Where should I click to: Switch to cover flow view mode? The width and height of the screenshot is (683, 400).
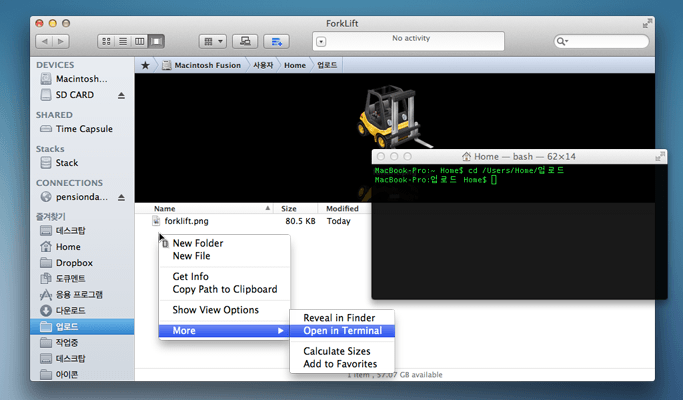click(x=156, y=41)
